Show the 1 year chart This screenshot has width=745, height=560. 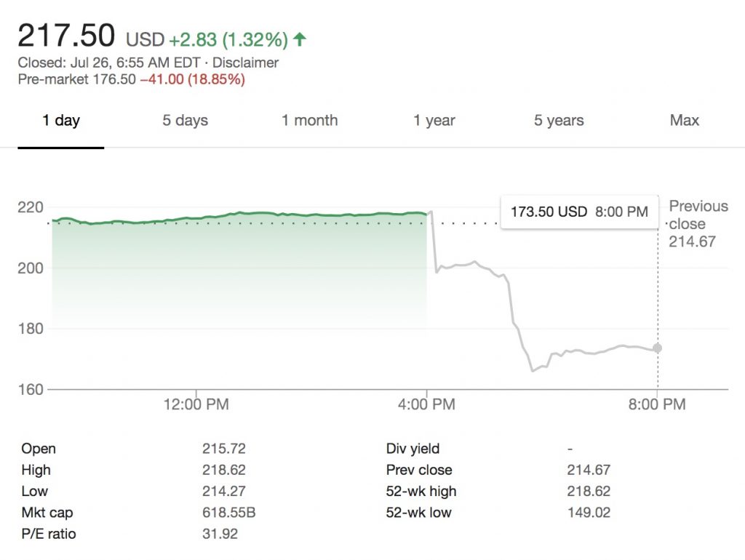pos(434,121)
